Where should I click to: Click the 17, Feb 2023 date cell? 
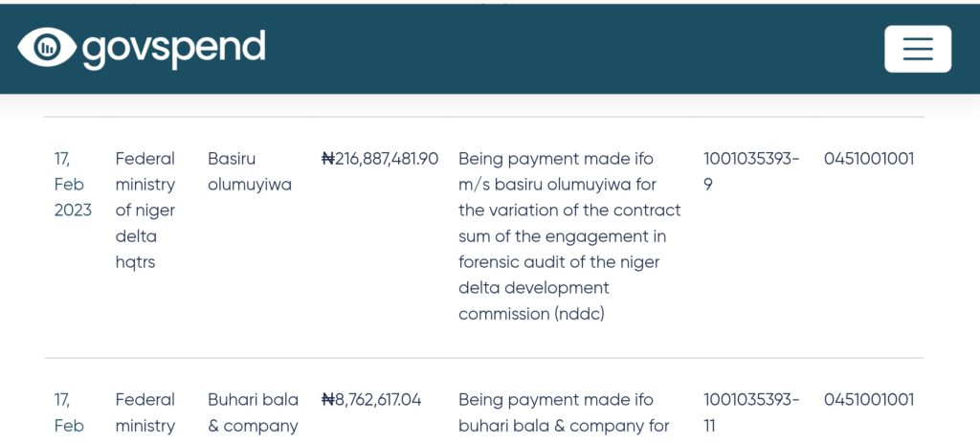coord(73,185)
